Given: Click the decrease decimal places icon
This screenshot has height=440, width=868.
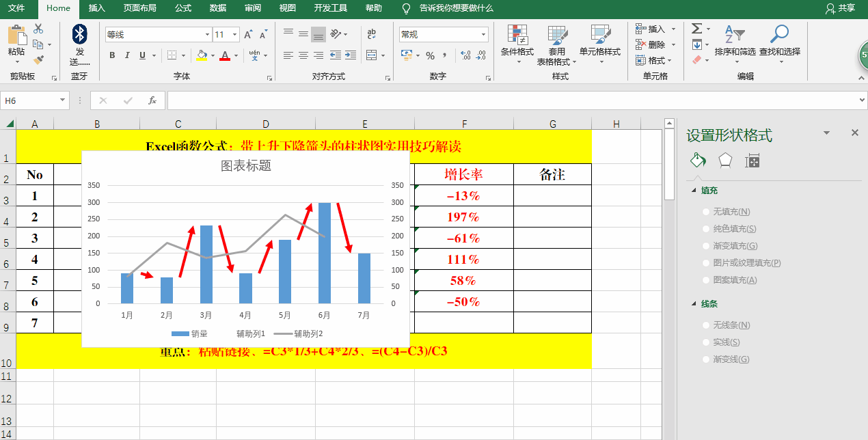Looking at the screenshot, I should (481, 55).
